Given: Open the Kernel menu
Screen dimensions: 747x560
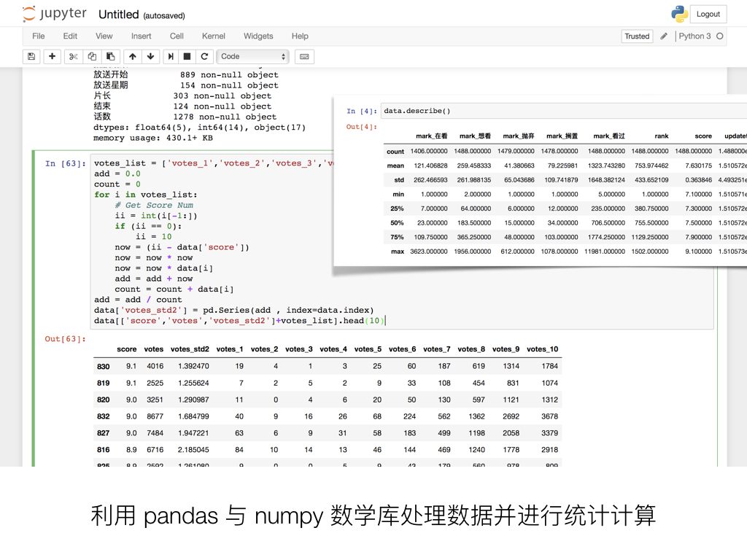Looking at the screenshot, I should click(x=213, y=36).
